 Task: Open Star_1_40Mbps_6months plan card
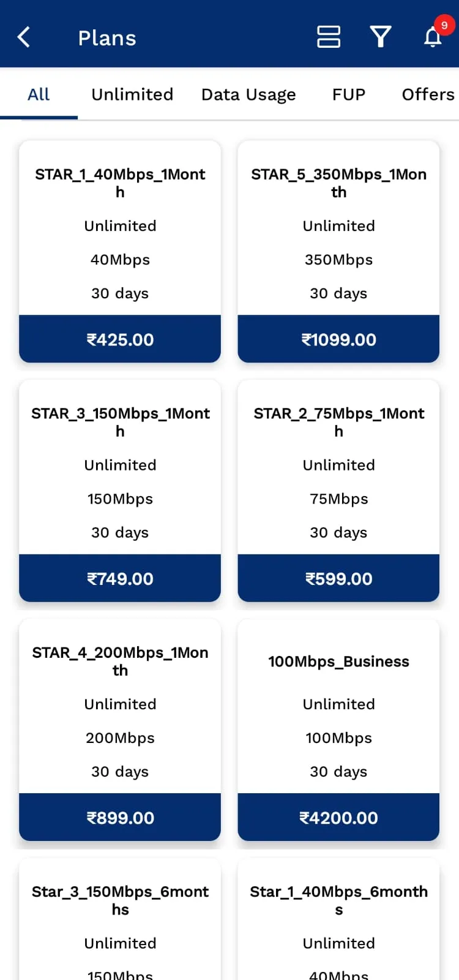pos(338,919)
